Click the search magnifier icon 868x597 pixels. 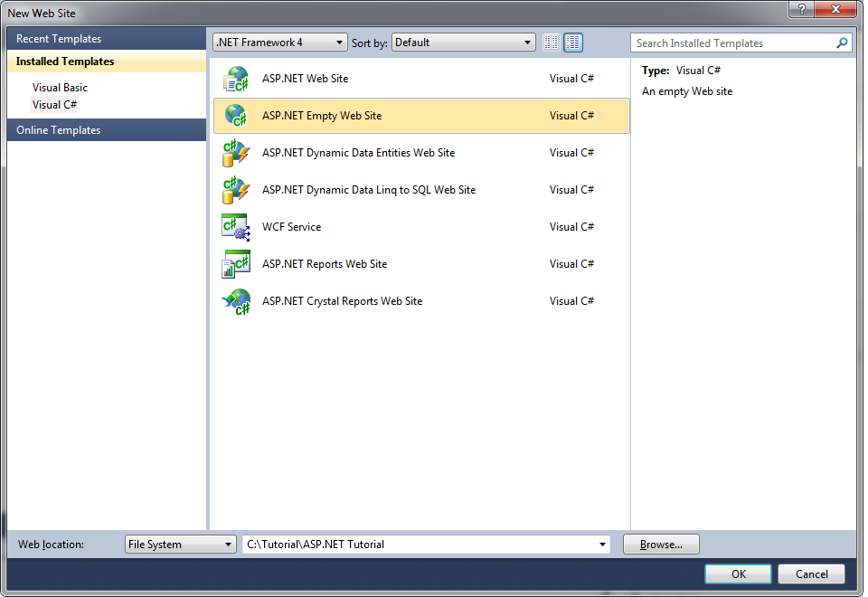point(842,43)
